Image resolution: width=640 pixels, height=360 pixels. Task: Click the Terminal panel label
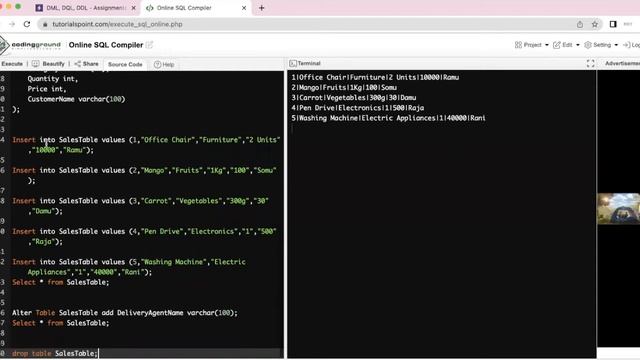[x=305, y=63]
